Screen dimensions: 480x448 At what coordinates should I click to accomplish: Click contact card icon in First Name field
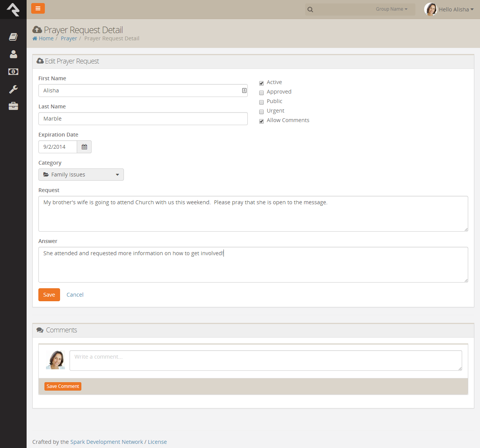[x=244, y=91]
